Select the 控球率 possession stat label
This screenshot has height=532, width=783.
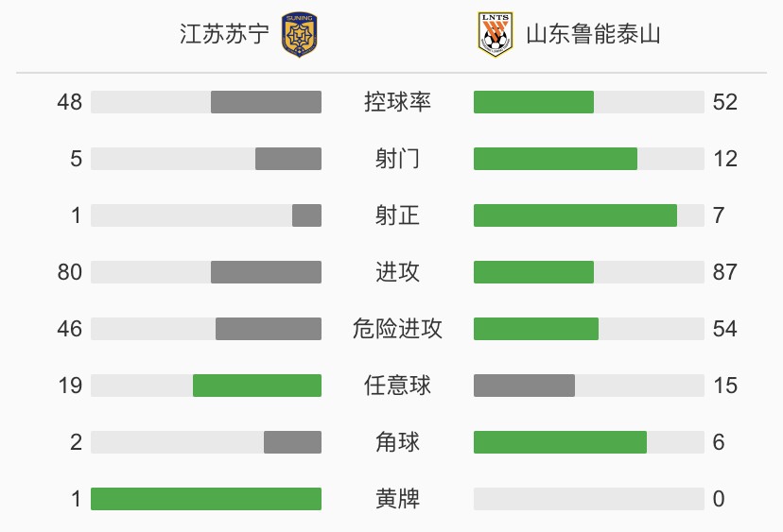click(397, 102)
